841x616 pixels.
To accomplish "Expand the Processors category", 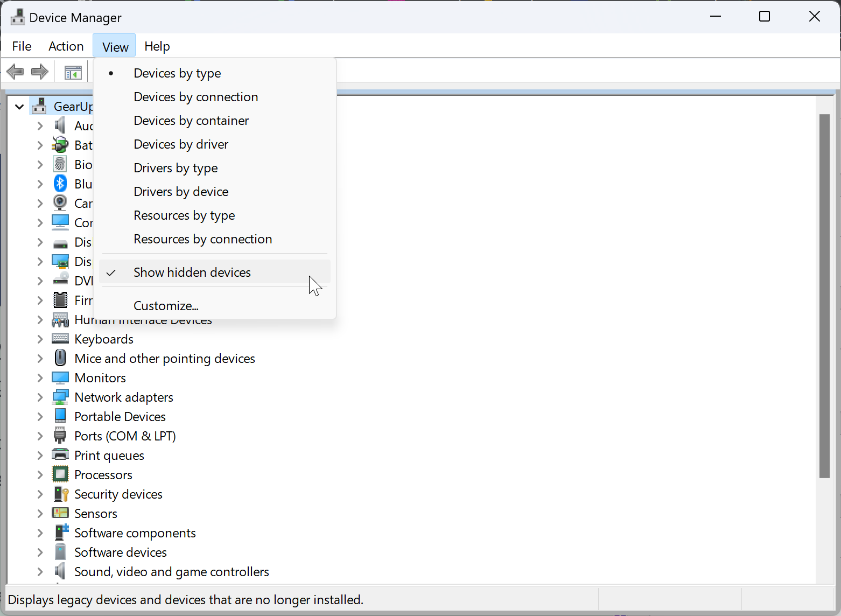I will (x=40, y=475).
